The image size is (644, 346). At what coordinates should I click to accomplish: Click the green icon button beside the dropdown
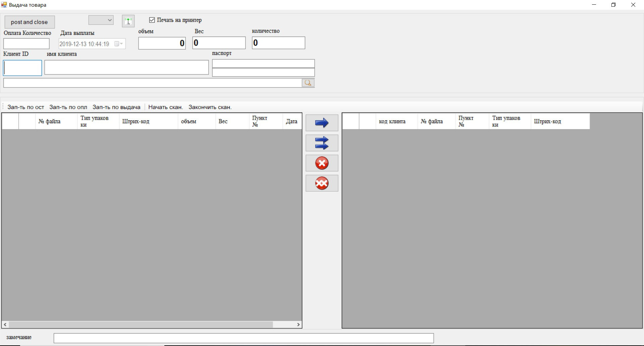128,21
